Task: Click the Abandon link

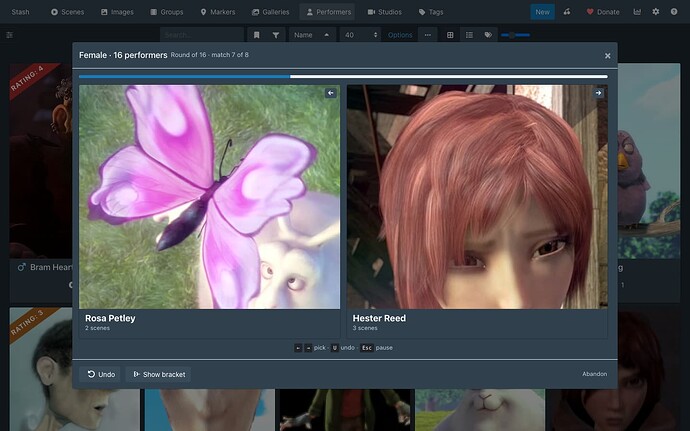Action: [595, 374]
